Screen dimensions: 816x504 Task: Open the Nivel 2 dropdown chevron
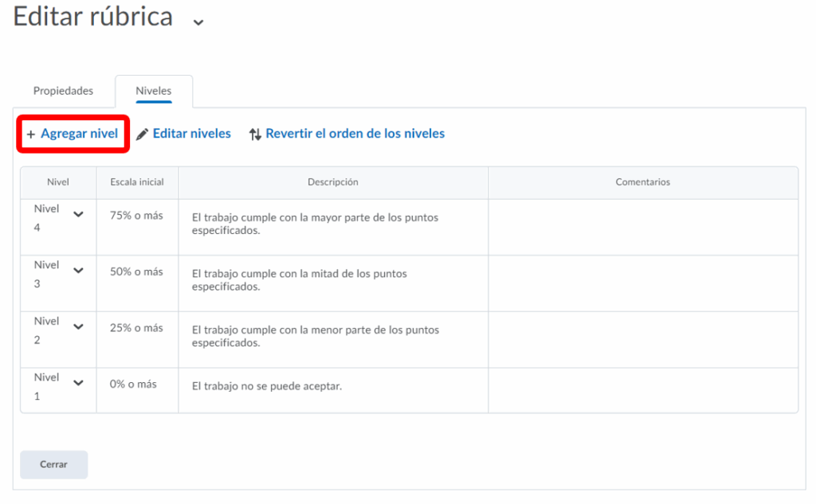(x=78, y=326)
